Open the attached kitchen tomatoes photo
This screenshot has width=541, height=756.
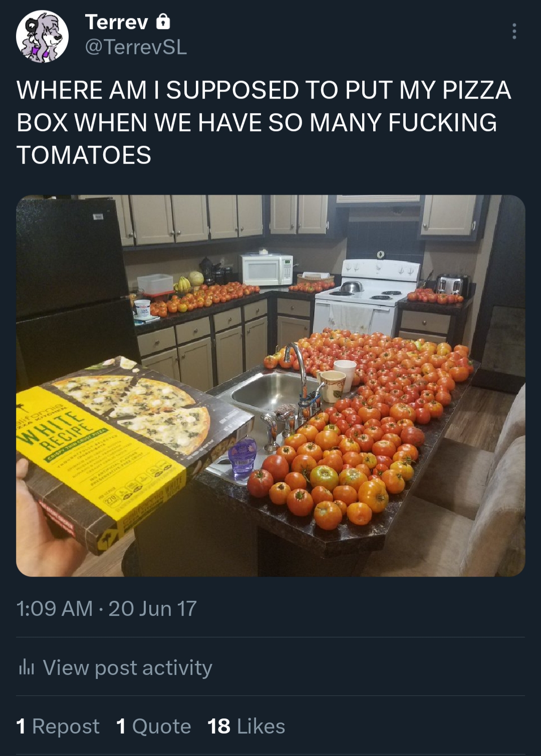[x=270, y=386]
